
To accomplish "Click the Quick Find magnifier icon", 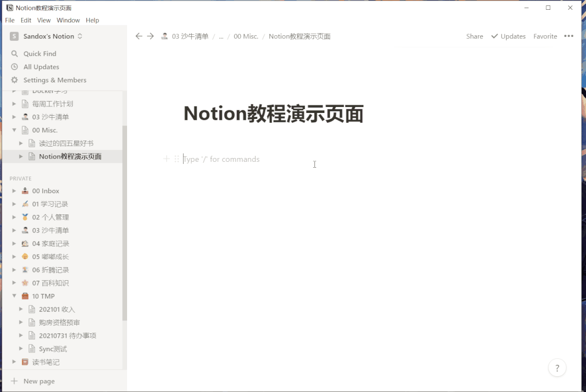I will (15, 54).
